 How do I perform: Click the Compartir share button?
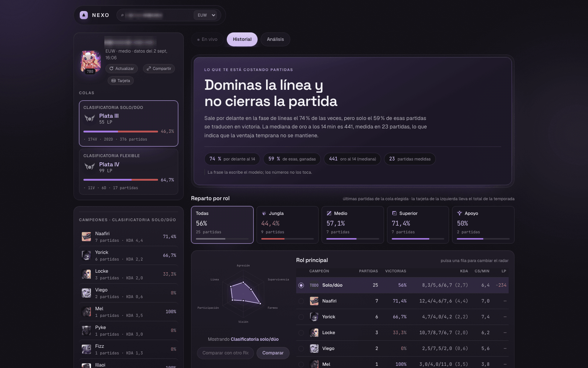159,68
